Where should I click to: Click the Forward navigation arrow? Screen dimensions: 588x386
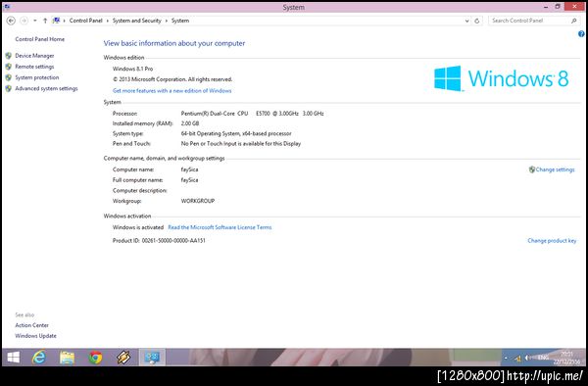(x=24, y=21)
